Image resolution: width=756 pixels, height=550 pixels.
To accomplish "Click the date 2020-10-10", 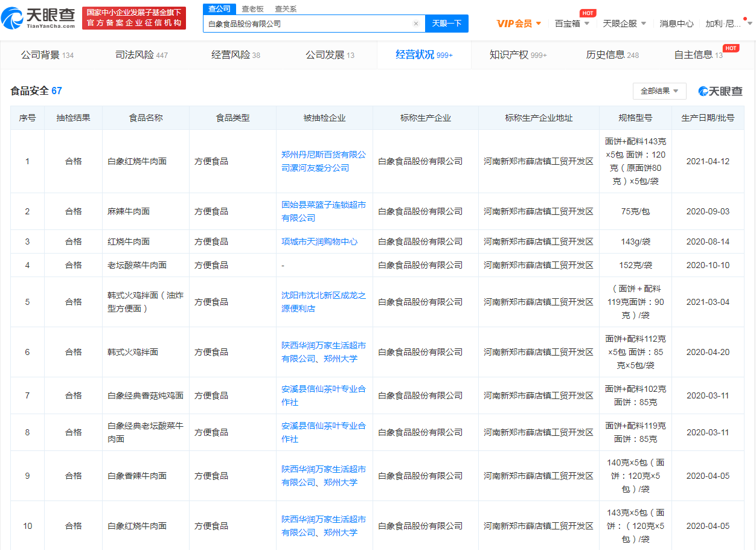I will [x=708, y=265].
